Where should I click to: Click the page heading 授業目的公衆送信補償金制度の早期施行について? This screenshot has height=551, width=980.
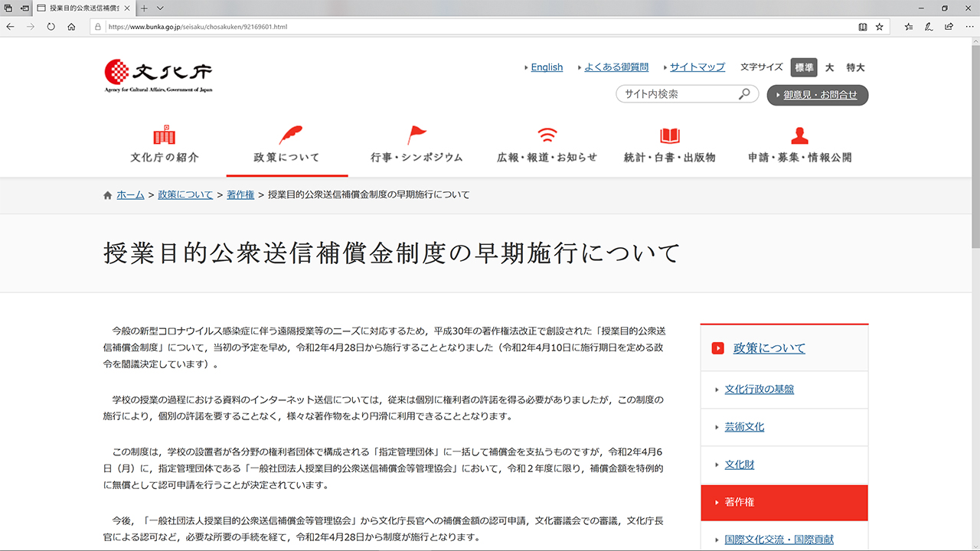click(x=391, y=253)
